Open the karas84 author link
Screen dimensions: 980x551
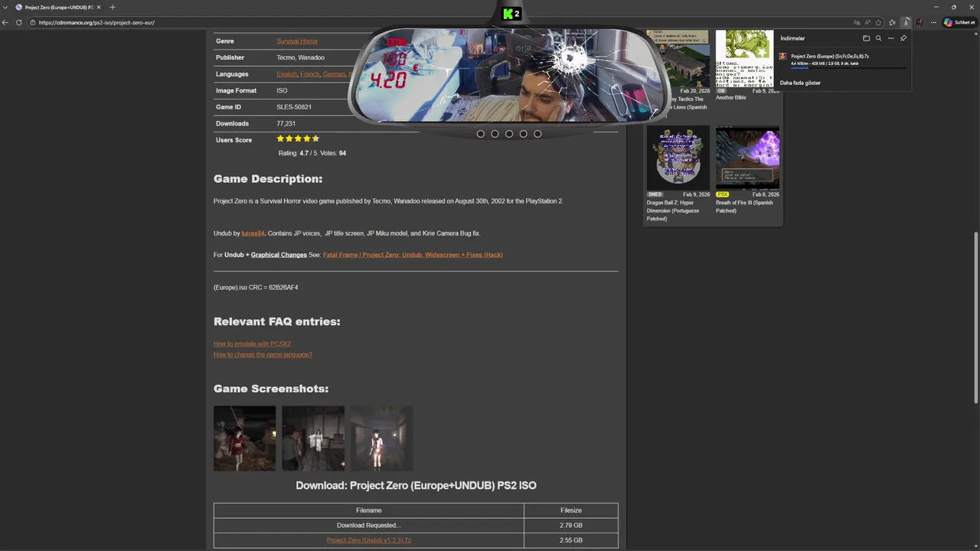click(x=253, y=233)
